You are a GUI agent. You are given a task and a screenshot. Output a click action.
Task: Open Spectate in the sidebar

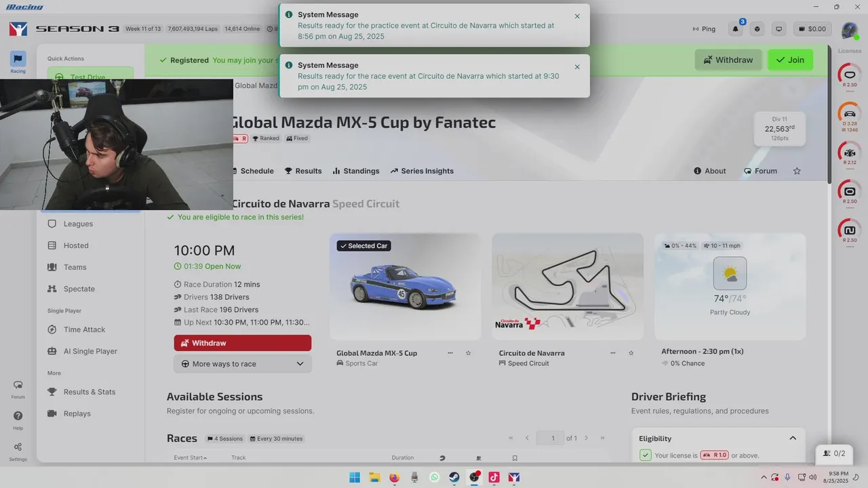79,289
